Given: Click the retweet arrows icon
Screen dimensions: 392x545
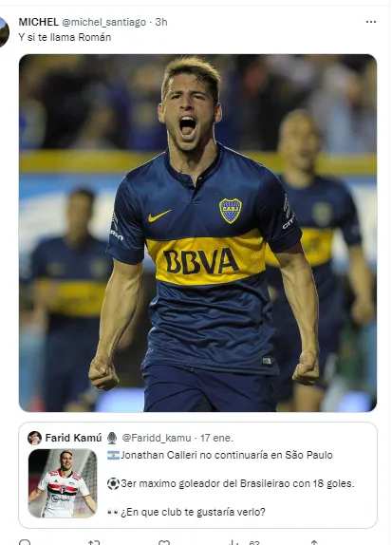Looking at the screenshot, I should [94, 542].
